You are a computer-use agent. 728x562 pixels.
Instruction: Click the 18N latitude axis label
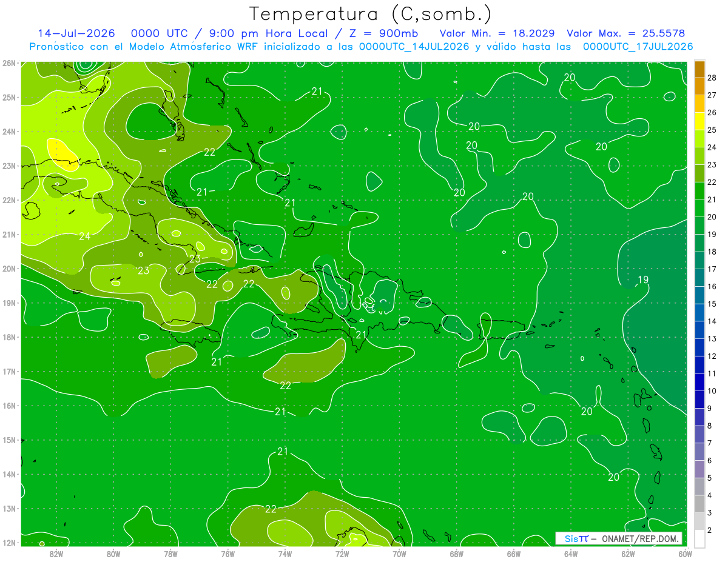coord(8,337)
